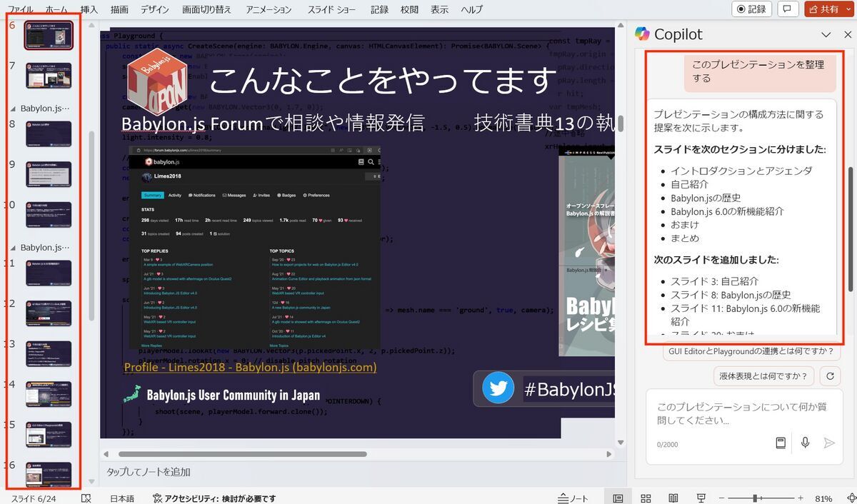Select slide 9 thumbnail

pyautogui.click(x=49, y=174)
